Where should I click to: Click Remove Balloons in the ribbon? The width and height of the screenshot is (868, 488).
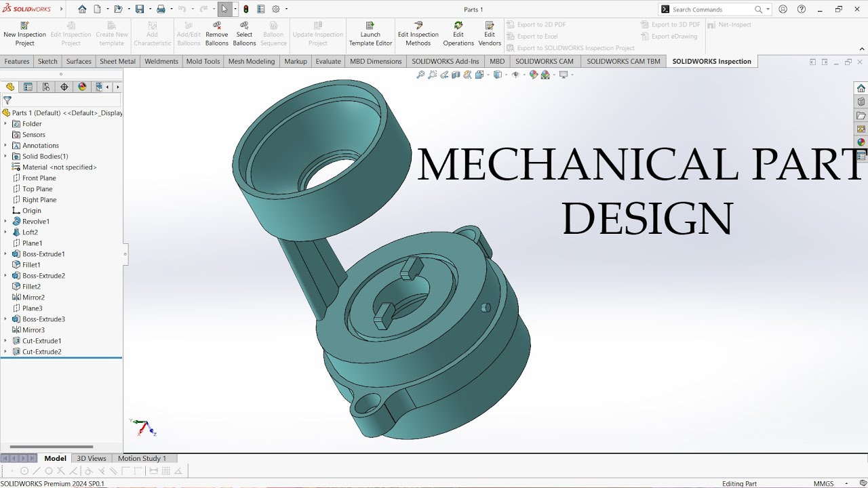click(217, 35)
